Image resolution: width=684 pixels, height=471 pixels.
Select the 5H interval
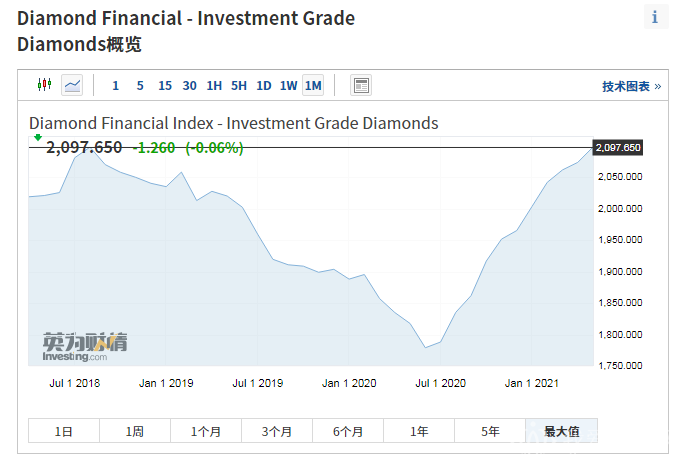[x=239, y=86]
